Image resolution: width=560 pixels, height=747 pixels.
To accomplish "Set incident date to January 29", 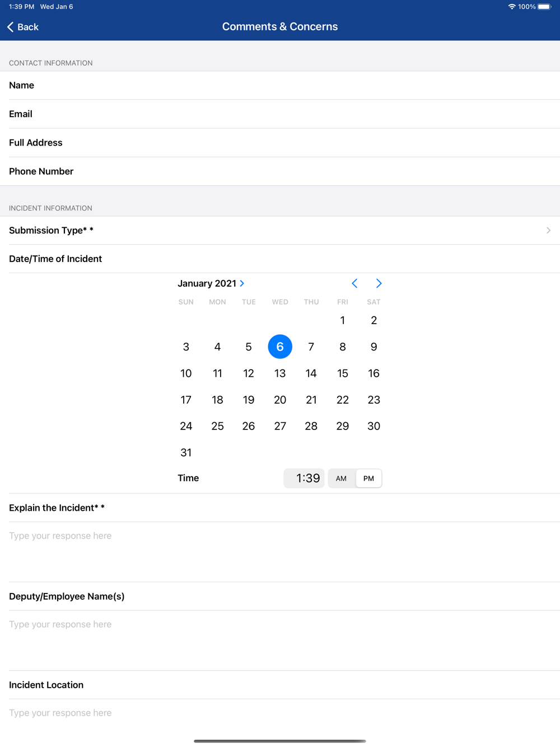I will tap(343, 426).
